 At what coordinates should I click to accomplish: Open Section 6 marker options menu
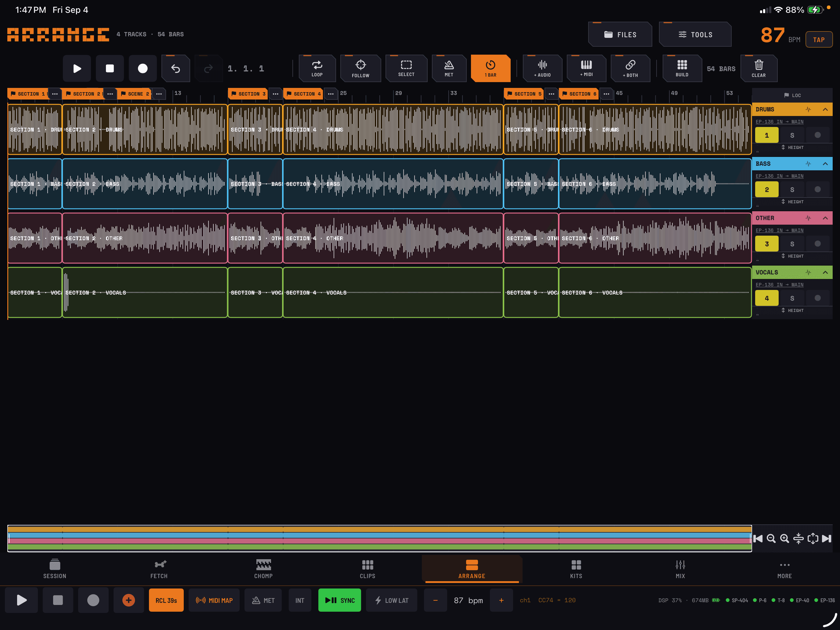pyautogui.click(x=606, y=94)
